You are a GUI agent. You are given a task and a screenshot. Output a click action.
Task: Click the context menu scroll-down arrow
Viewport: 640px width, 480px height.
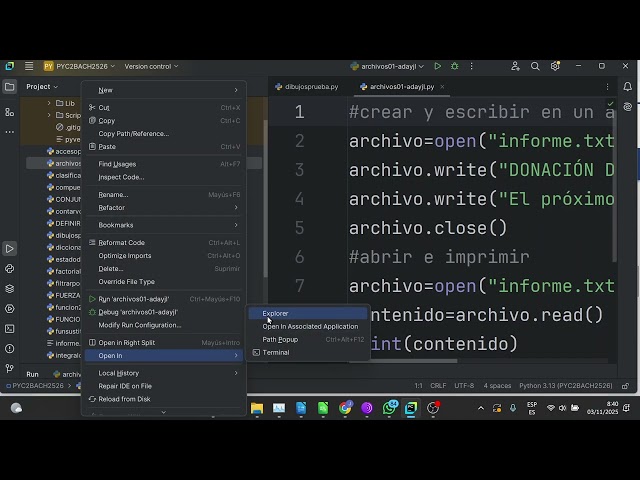(164, 412)
